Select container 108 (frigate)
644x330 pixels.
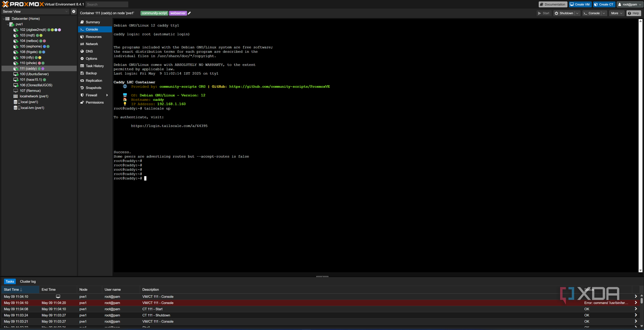click(x=28, y=52)
